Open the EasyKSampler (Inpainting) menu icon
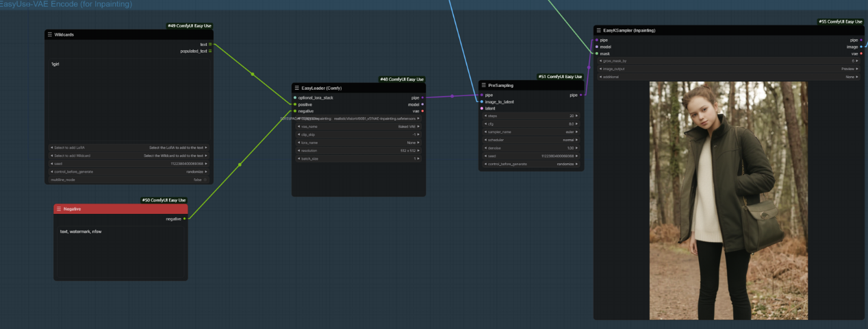The width and height of the screenshot is (868, 329). click(598, 30)
